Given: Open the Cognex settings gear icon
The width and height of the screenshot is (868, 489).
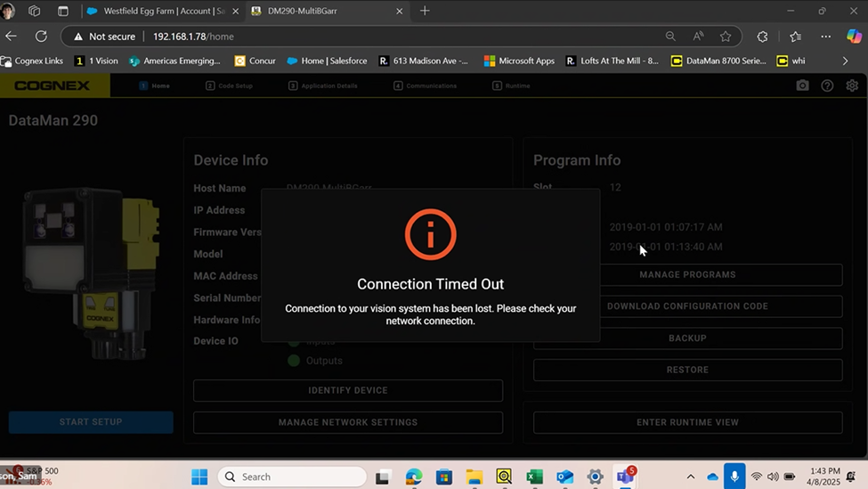Looking at the screenshot, I should 852,86.
